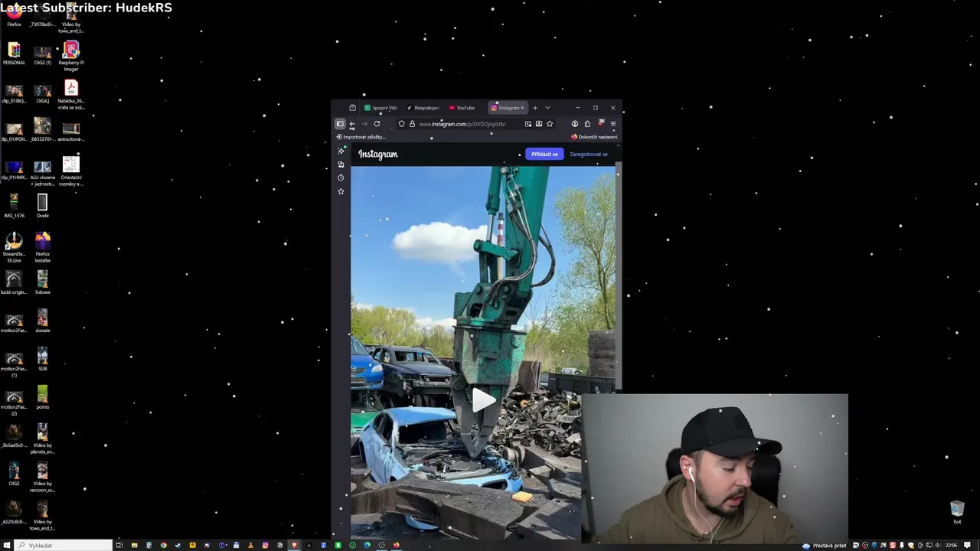Image resolution: width=980 pixels, height=551 pixels.
Task: Open File Explorer from the taskbar
Action: click(x=134, y=545)
